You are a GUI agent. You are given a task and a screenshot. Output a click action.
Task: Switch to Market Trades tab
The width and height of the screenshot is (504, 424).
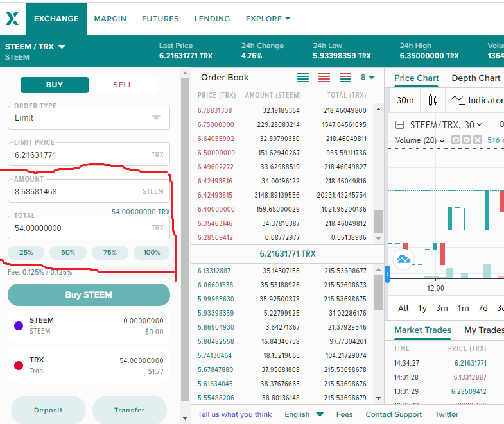coord(422,330)
